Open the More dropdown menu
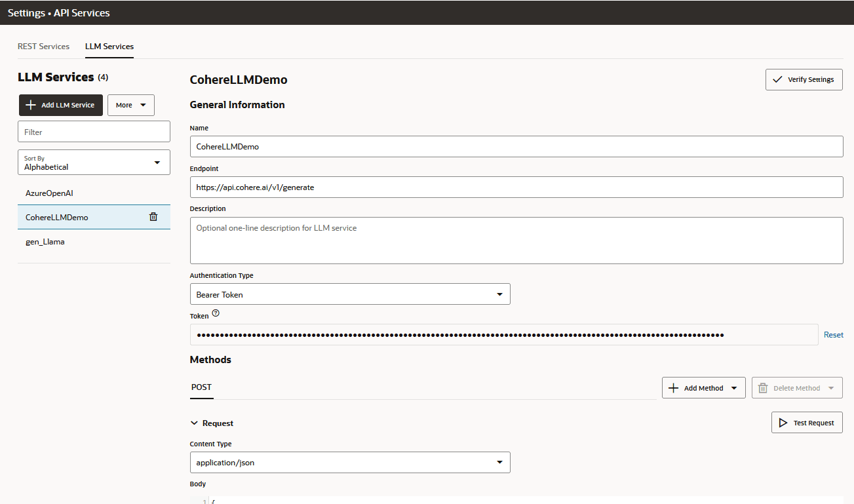 (130, 105)
